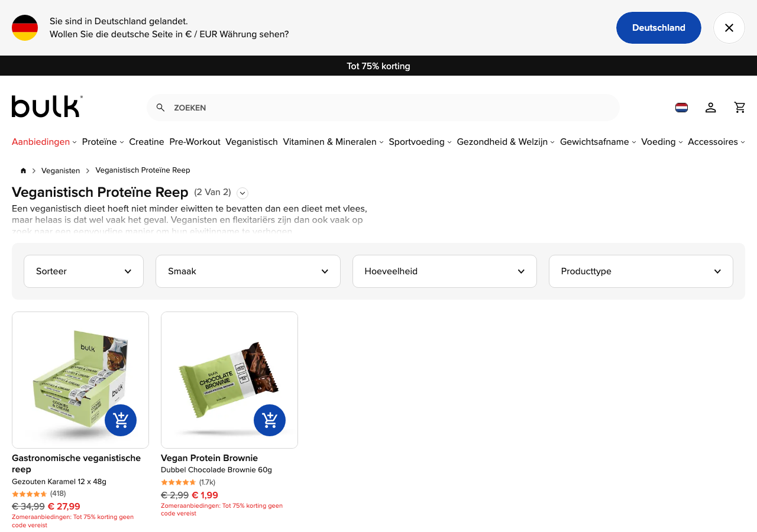Go to the Creatine category

click(147, 142)
